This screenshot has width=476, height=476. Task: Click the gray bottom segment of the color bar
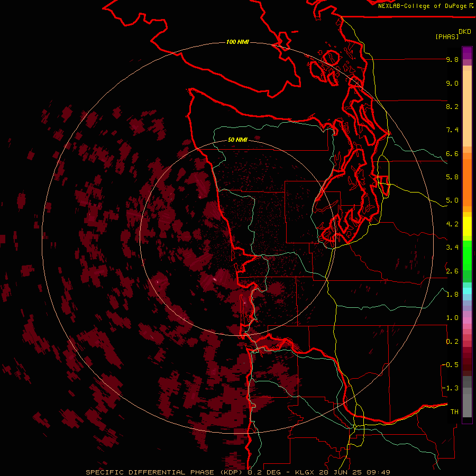tap(467, 405)
